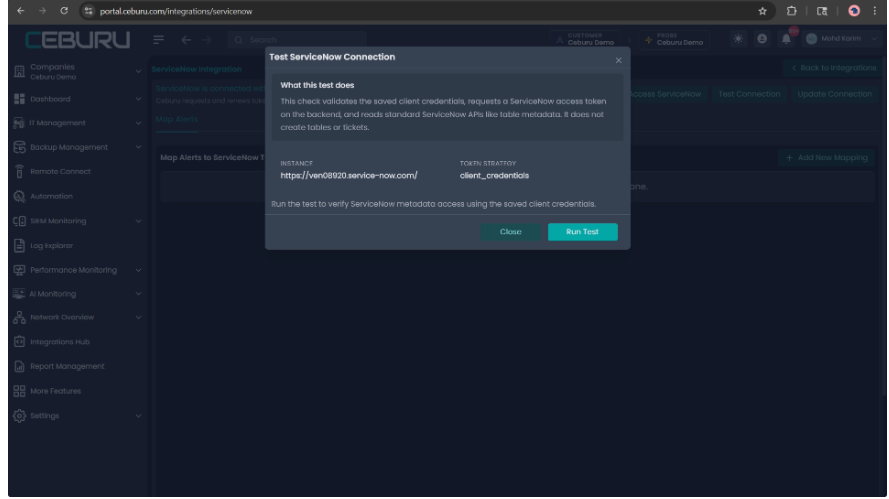This screenshot has width=889, height=499.
Task: Click into the Search field
Action: click(x=298, y=40)
